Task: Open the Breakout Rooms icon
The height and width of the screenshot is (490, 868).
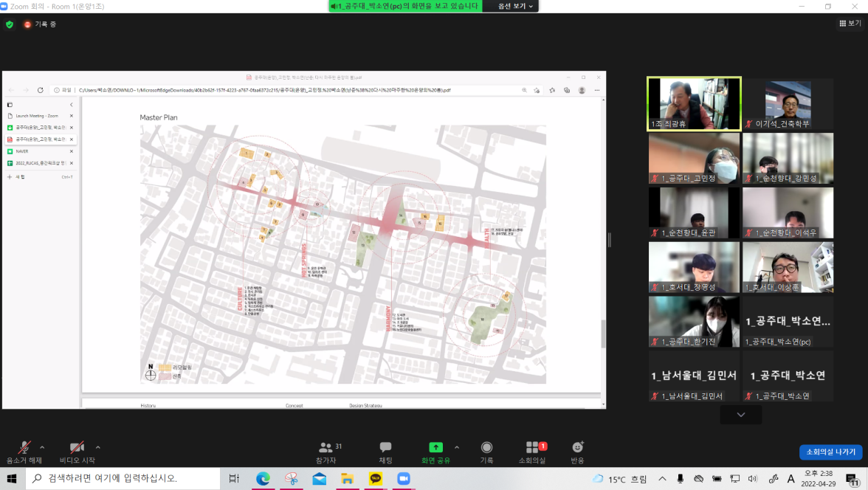Action: point(532,448)
